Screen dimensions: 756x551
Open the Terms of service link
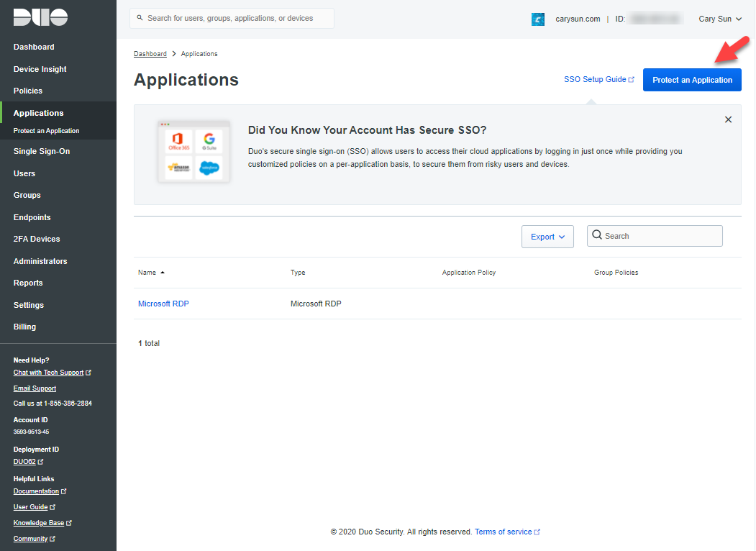(507, 532)
